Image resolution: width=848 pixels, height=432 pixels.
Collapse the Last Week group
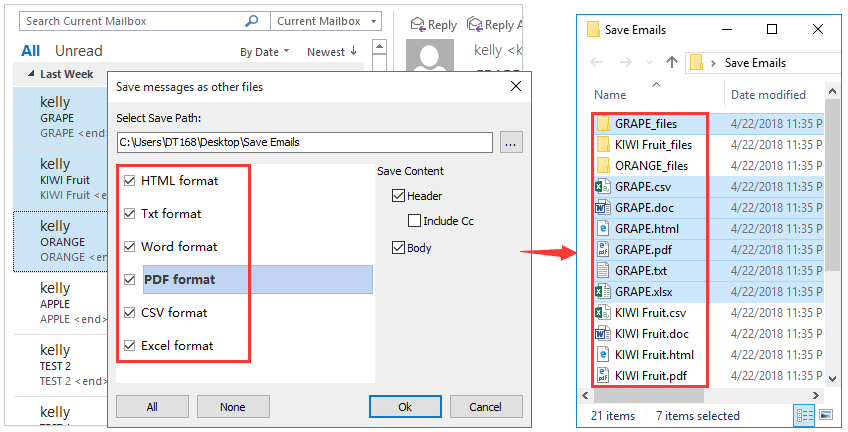[31, 74]
